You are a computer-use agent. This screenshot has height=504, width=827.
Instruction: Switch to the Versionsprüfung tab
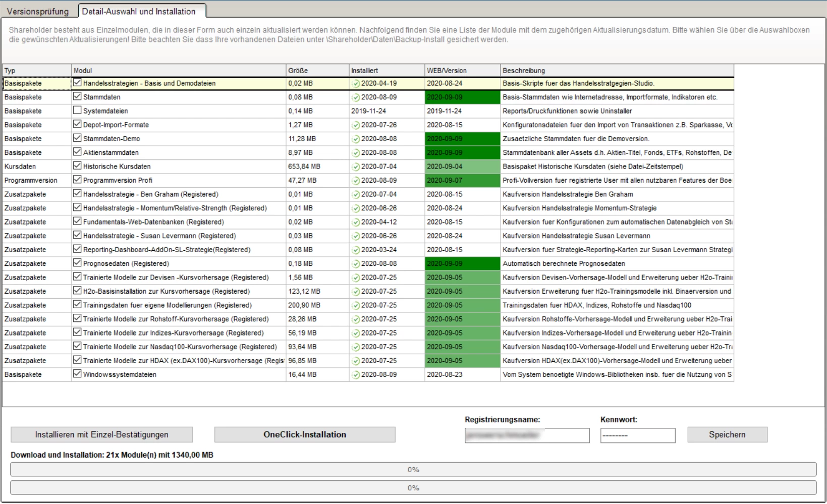[x=38, y=11]
